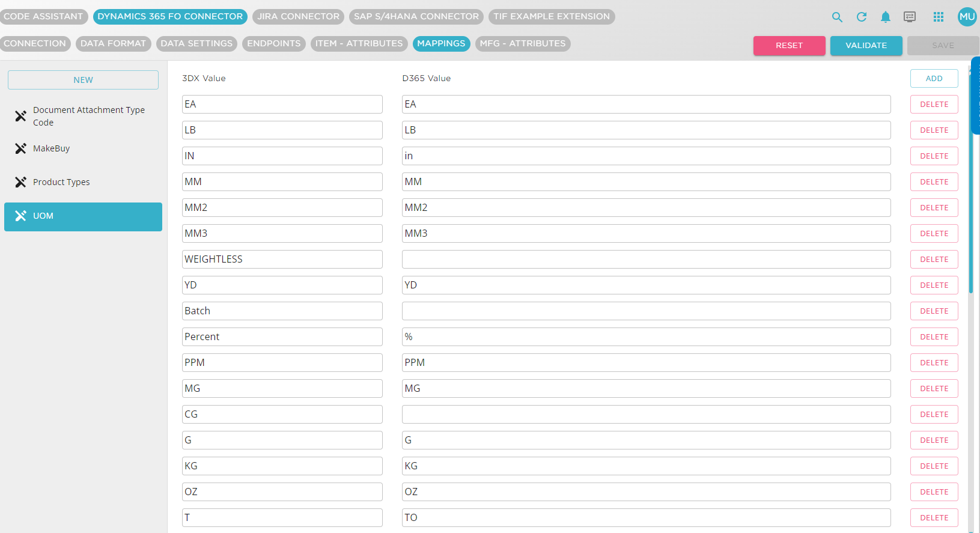Open the apps grid menu

[939, 17]
